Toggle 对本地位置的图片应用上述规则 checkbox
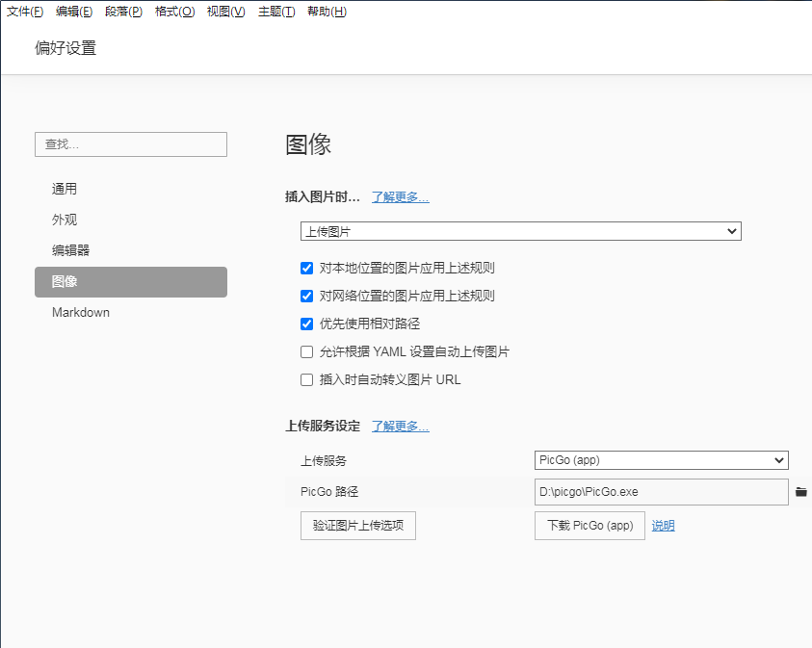812x648 pixels. (x=306, y=268)
